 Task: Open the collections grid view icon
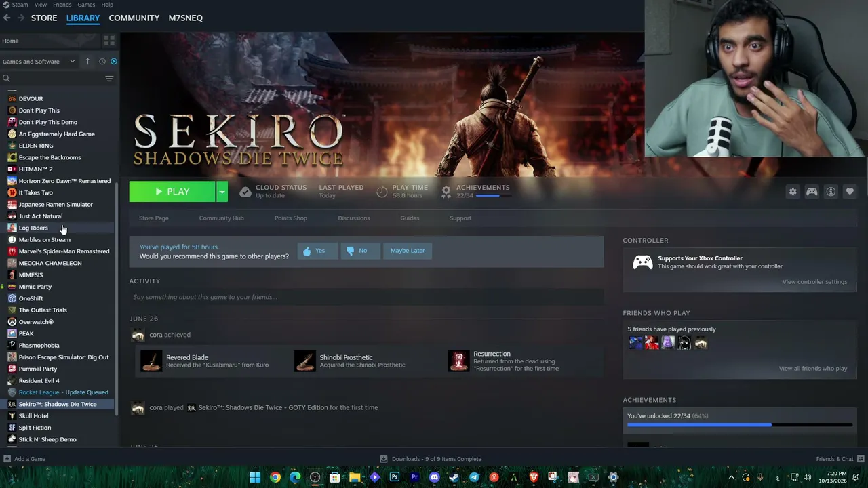109,41
